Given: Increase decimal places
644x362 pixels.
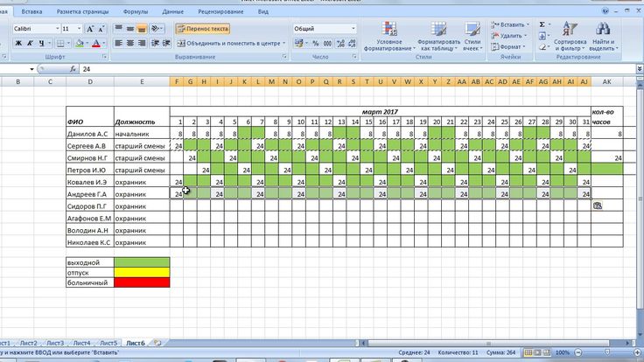Looking at the screenshot, I should (340, 43).
